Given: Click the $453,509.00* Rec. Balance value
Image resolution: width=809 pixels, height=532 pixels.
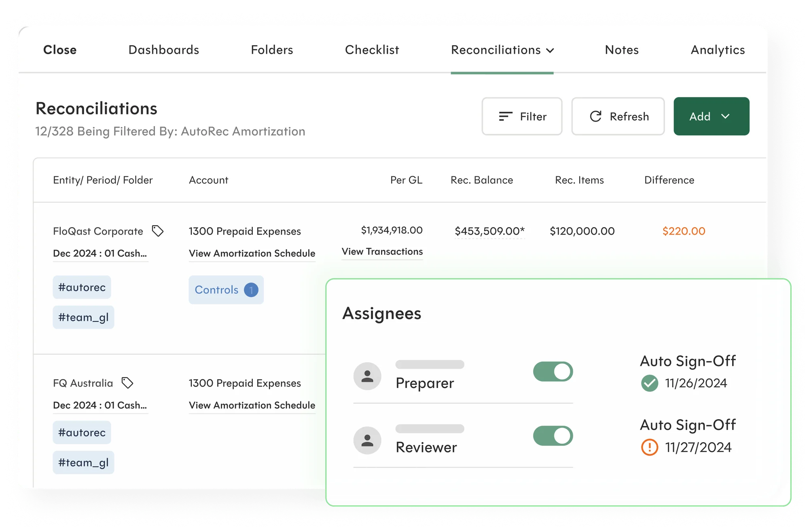Looking at the screenshot, I should 489,231.
